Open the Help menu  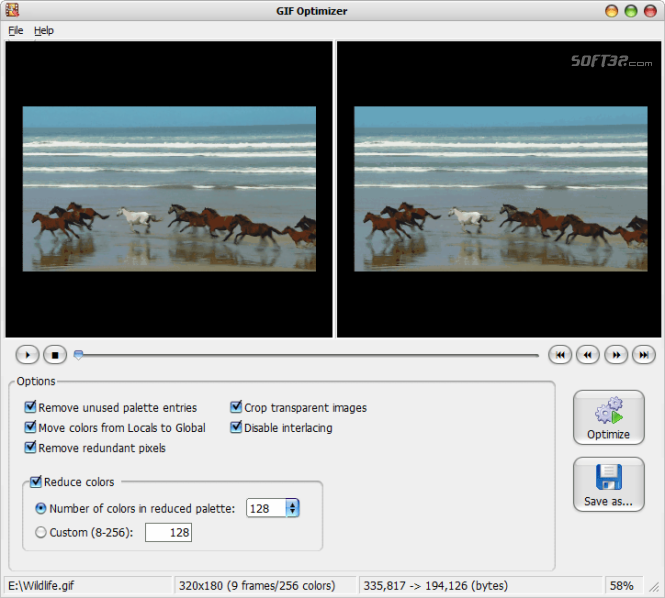[44, 31]
